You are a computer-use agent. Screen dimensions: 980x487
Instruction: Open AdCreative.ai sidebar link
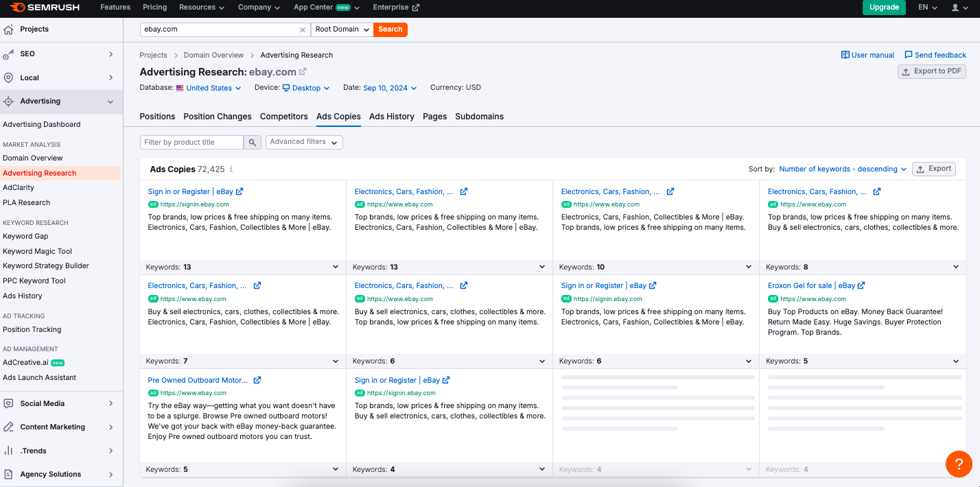26,362
